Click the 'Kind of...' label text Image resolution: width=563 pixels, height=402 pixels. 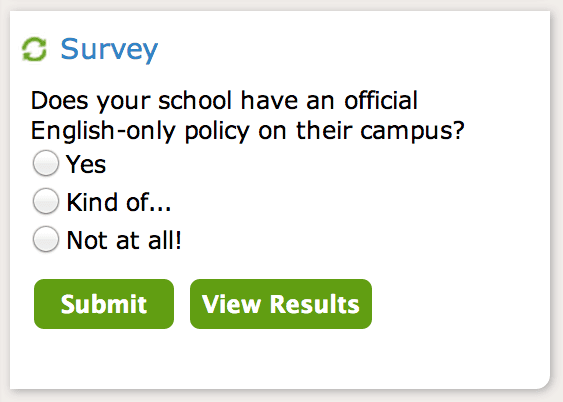(x=119, y=202)
